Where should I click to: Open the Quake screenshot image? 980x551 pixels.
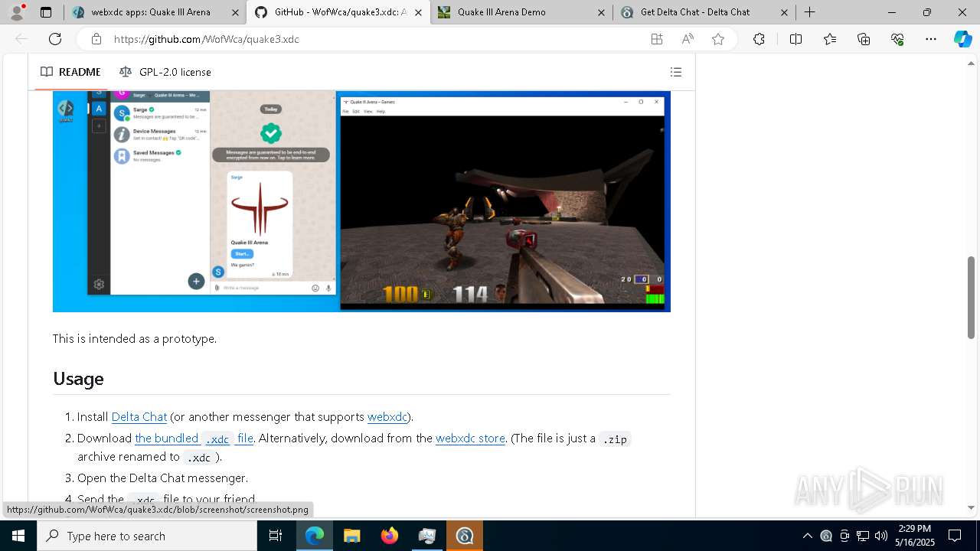tap(361, 201)
